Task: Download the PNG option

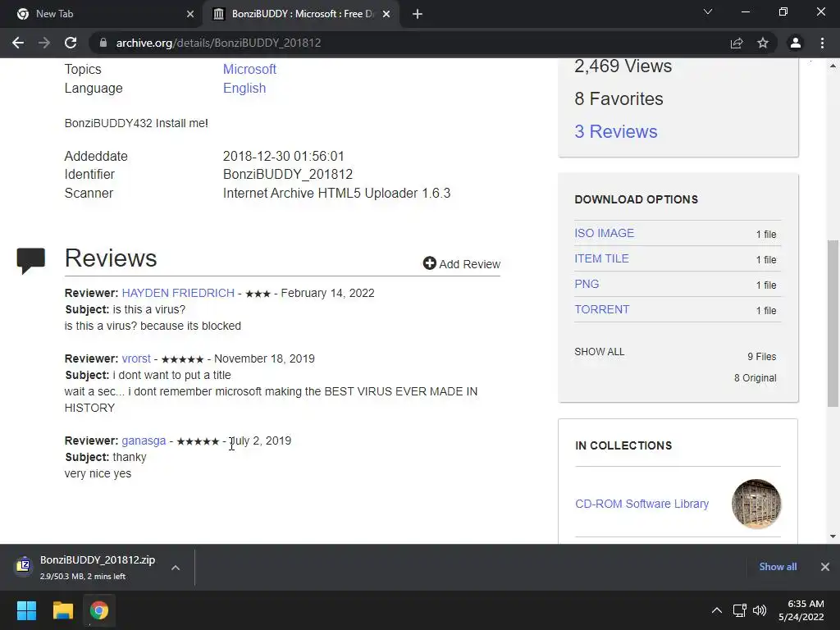Action: coord(587,284)
